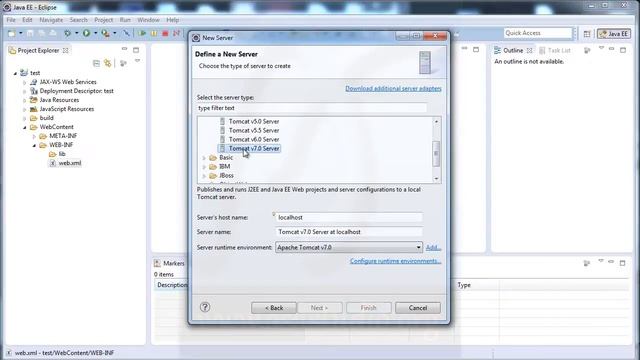
Task: Expand the Basic server category
Action: click(x=204, y=158)
